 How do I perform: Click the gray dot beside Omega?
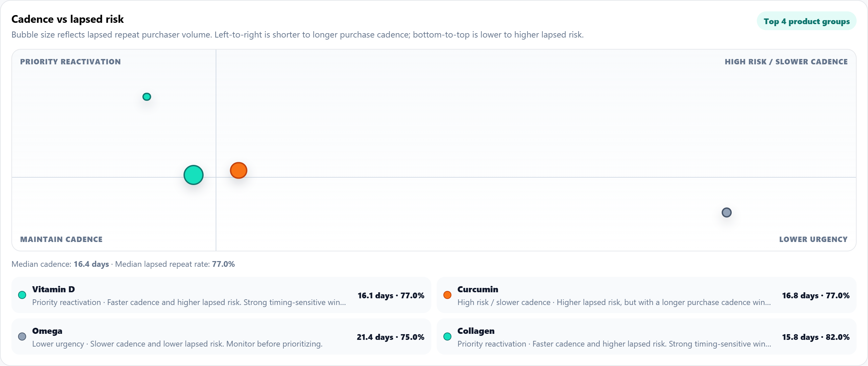(22, 337)
